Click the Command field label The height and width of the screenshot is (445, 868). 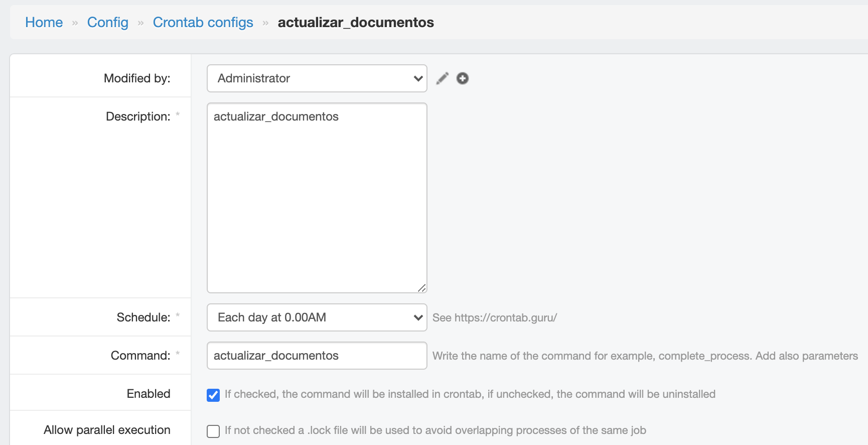[140, 356]
